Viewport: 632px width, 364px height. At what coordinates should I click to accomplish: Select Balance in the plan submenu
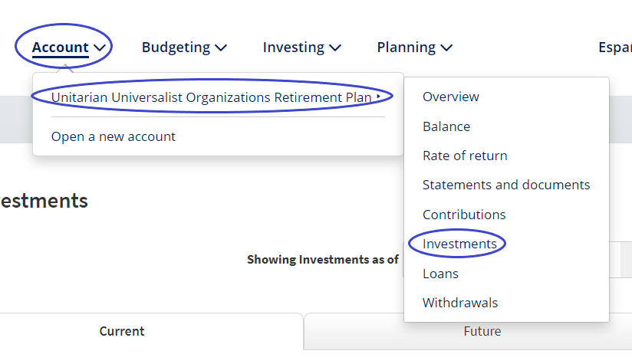[446, 126]
